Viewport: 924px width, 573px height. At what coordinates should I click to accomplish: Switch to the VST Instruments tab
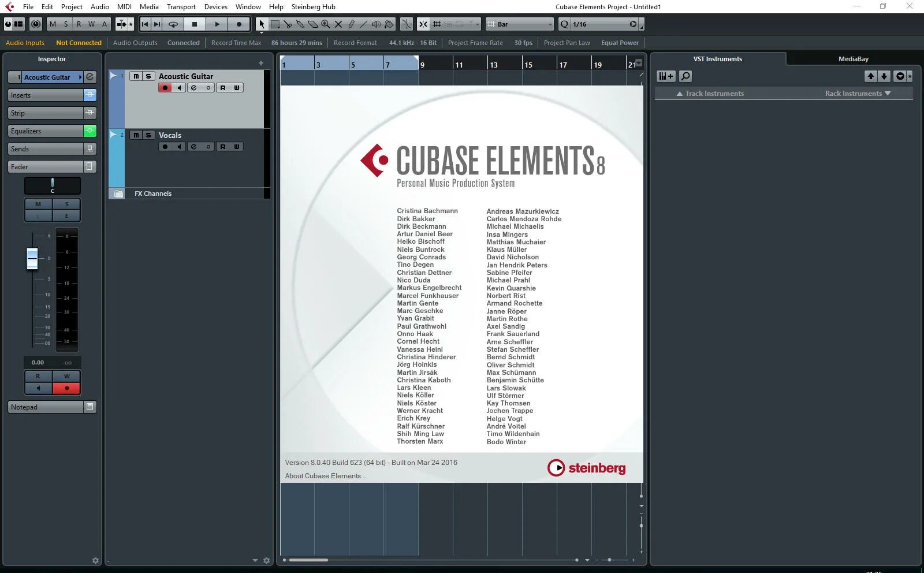pyautogui.click(x=718, y=59)
